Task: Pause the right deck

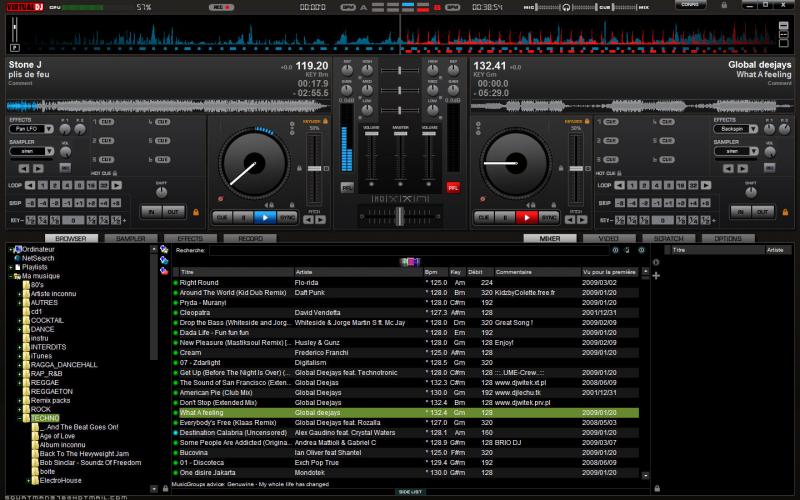Action: (505, 217)
